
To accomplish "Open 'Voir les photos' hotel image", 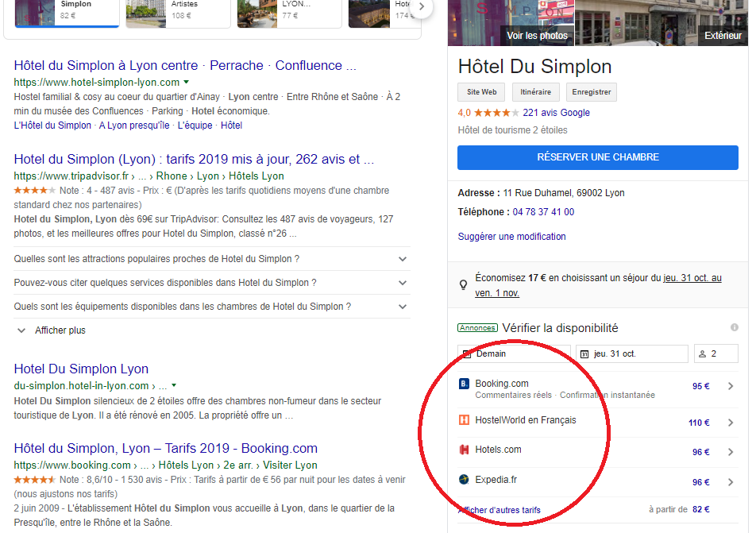I will click(x=511, y=23).
